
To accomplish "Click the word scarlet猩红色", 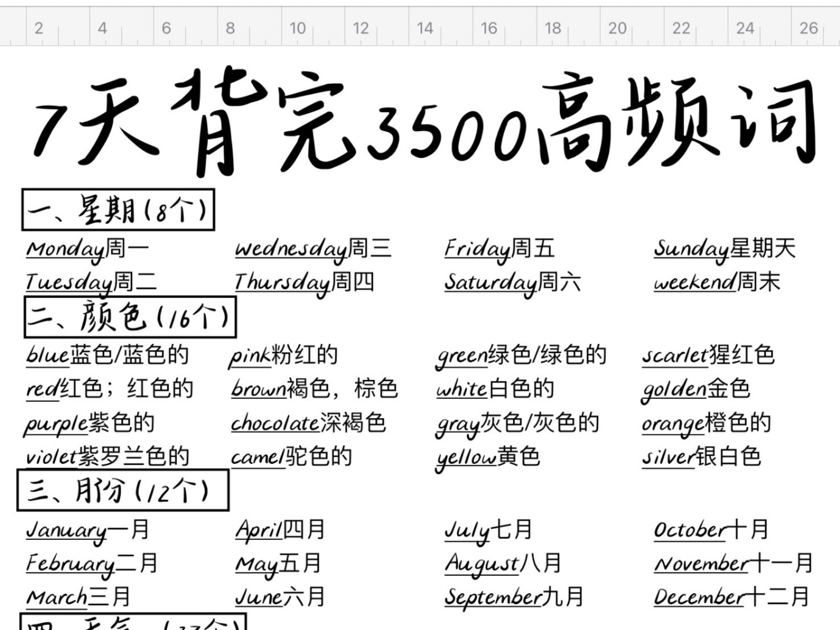I will point(708,355).
